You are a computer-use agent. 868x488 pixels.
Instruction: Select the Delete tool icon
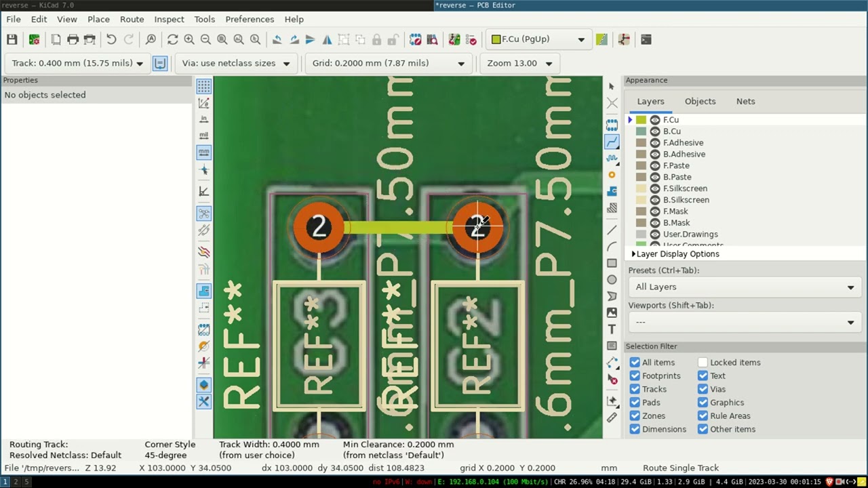[612, 380]
